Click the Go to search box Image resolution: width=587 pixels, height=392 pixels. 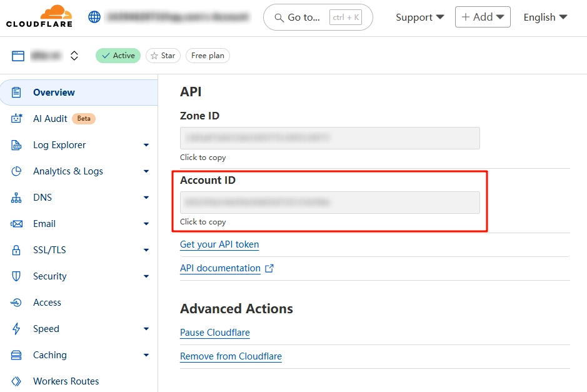coord(318,18)
